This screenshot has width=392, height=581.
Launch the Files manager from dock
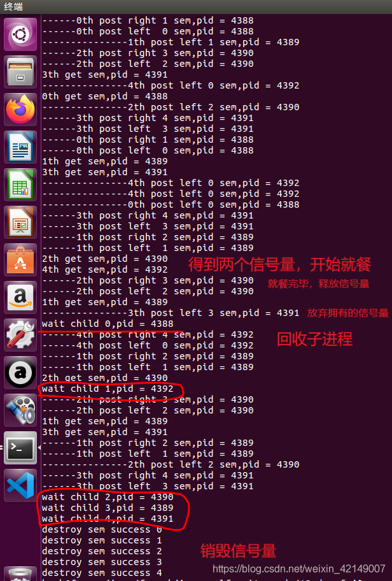(x=20, y=72)
